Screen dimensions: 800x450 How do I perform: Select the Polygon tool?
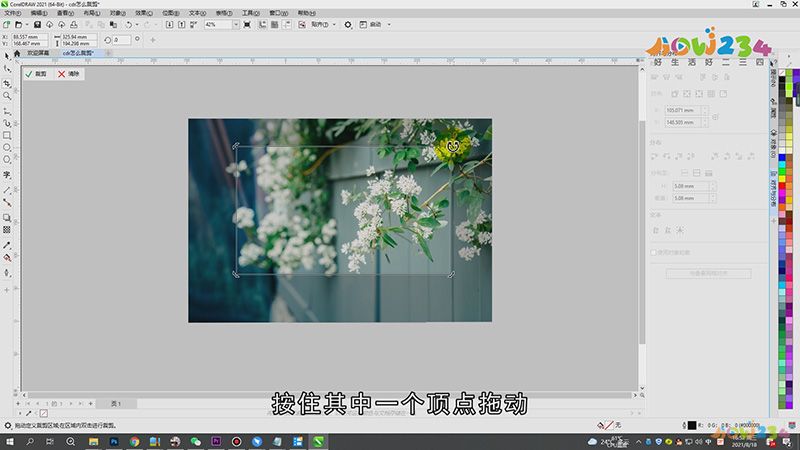[7, 160]
